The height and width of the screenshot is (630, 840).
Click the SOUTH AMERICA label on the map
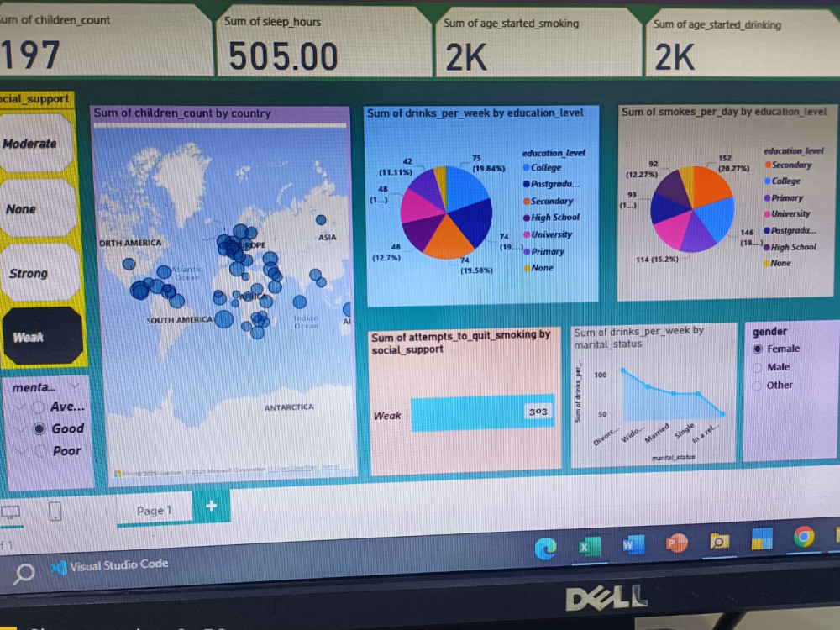click(180, 320)
